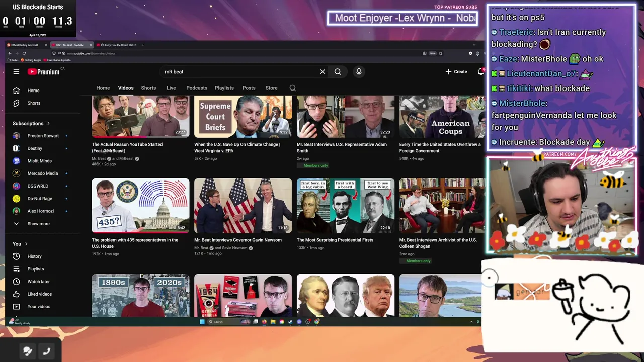Bookmark this page with the star icon
This screenshot has width=644, height=362.
441,53
